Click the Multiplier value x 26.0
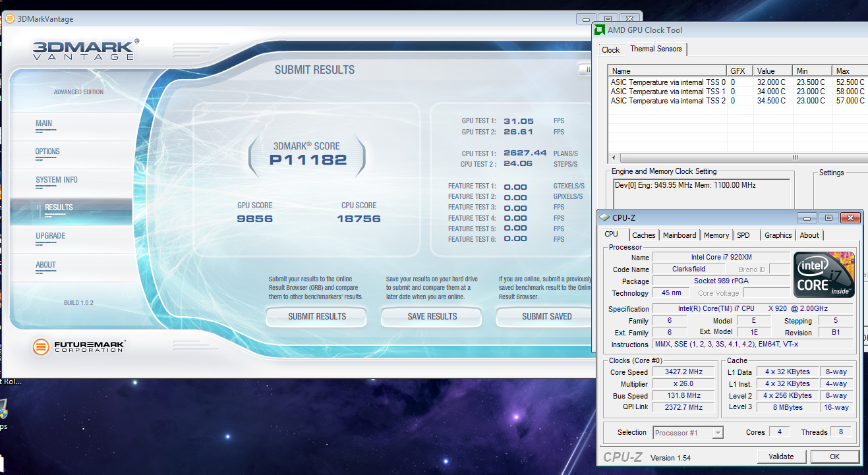This screenshot has width=868, height=475. pyautogui.click(x=683, y=384)
